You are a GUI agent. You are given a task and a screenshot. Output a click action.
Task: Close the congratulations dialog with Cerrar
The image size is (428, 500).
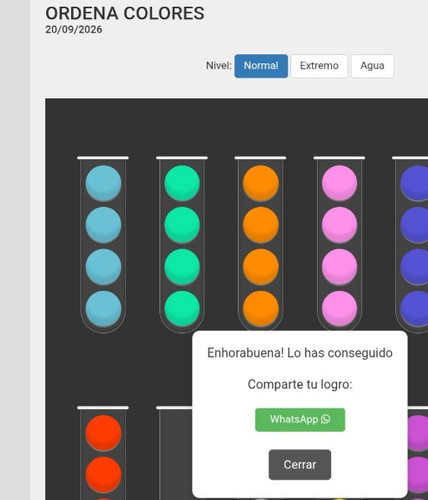[x=300, y=465]
